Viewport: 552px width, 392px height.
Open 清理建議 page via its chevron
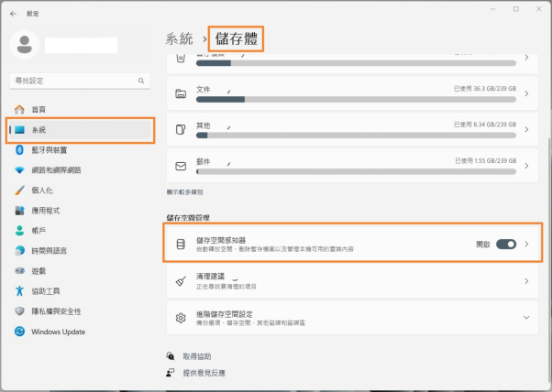[x=526, y=281]
